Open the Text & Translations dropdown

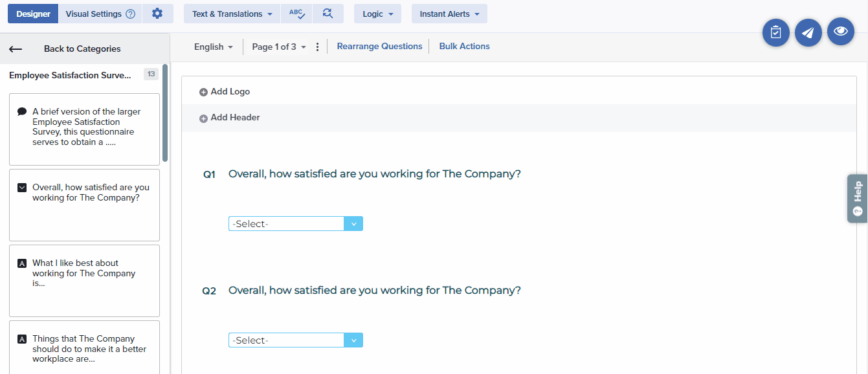coord(232,14)
